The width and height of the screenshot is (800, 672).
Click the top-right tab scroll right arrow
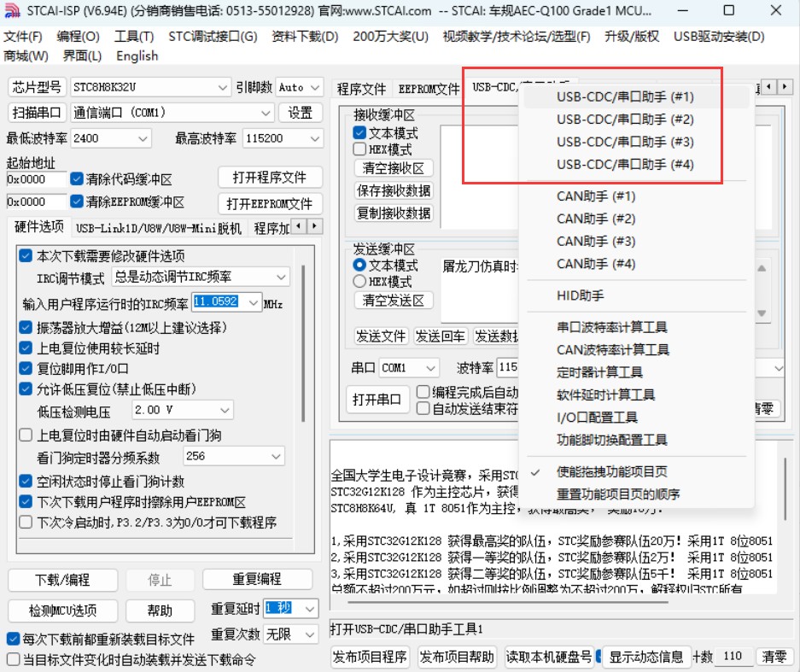pyautogui.click(x=785, y=87)
